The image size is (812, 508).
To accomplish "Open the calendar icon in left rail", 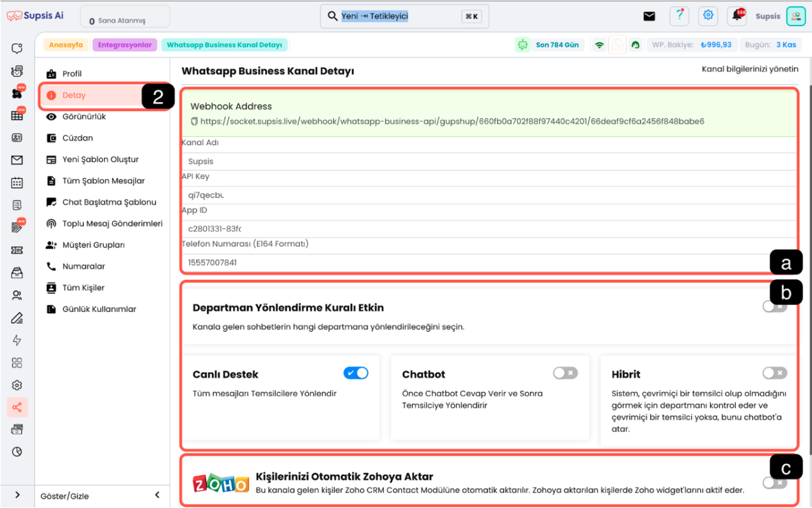I will pos(17,183).
